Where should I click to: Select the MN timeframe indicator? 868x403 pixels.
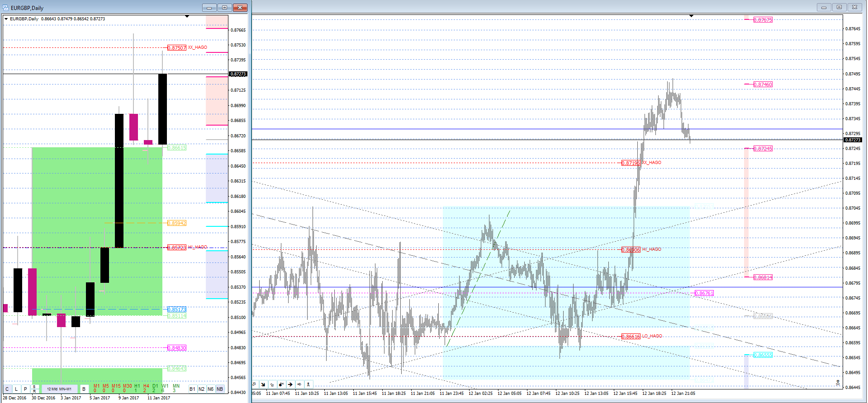click(176, 388)
